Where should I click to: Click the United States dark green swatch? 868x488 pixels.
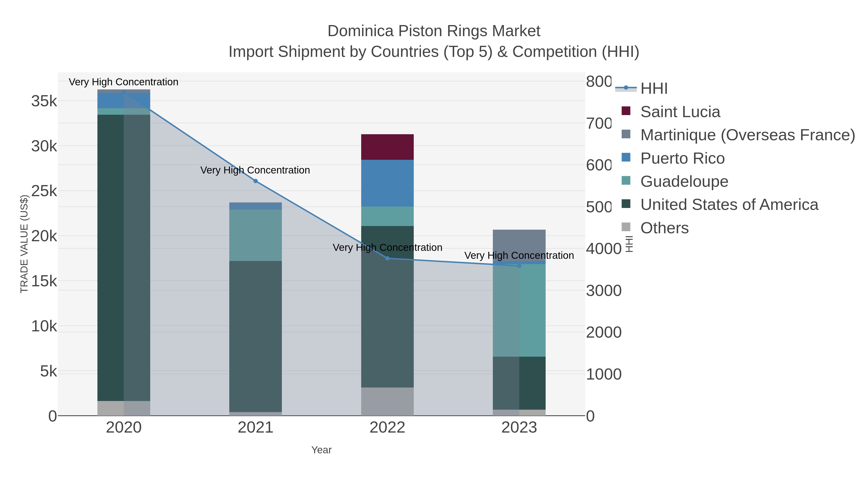[626, 204]
